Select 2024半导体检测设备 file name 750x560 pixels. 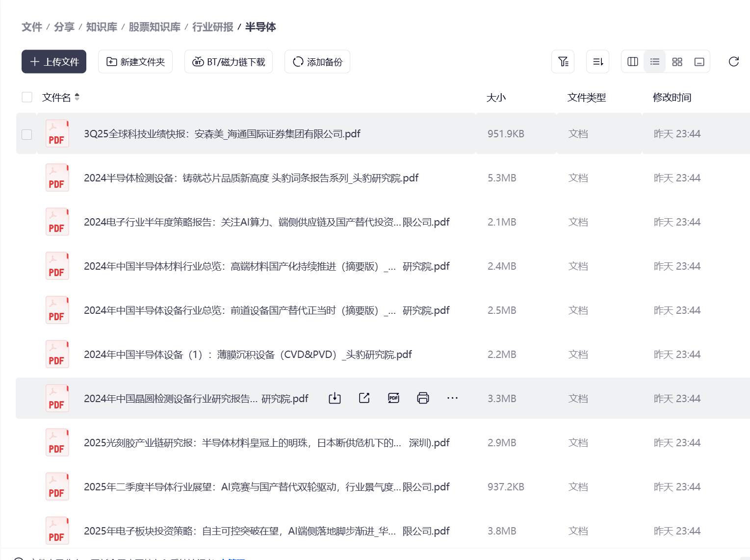(251, 178)
